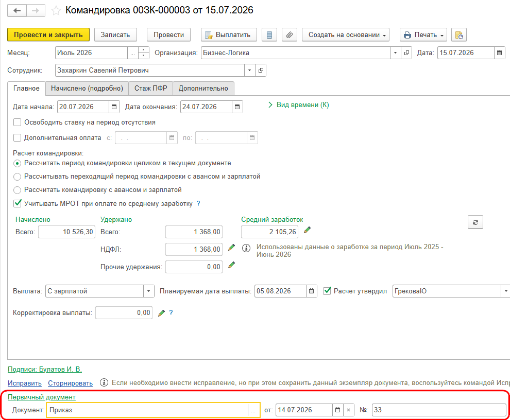Viewport: 510px width, 420px height.
Task: Click the refresh recalculate button
Action: tap(475, 222)
